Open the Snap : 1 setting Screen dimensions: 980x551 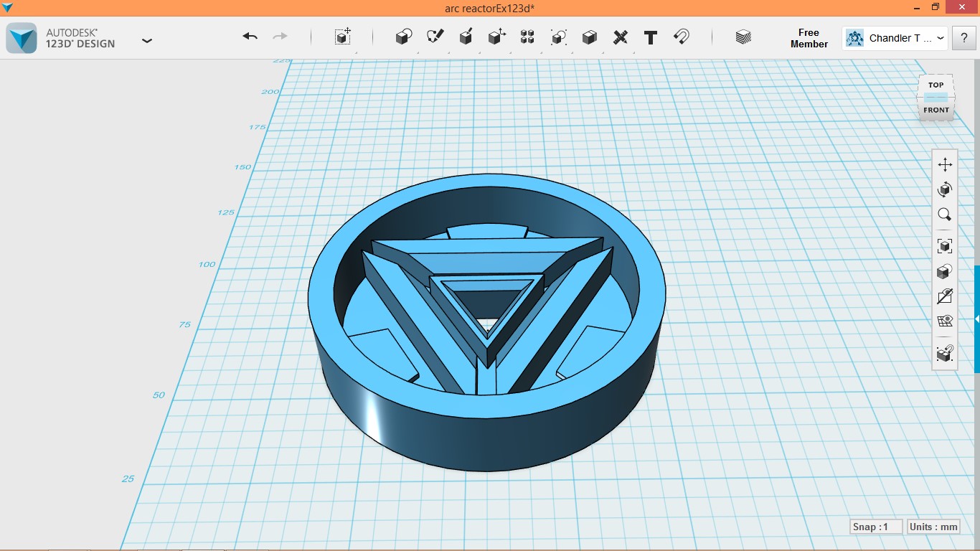pos(875,527)
